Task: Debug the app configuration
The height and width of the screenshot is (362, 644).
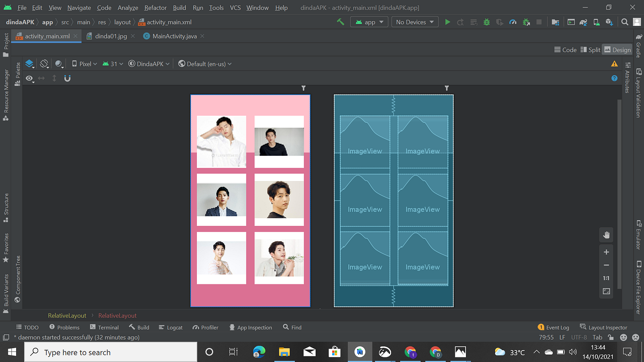Action: coord(486,21)
